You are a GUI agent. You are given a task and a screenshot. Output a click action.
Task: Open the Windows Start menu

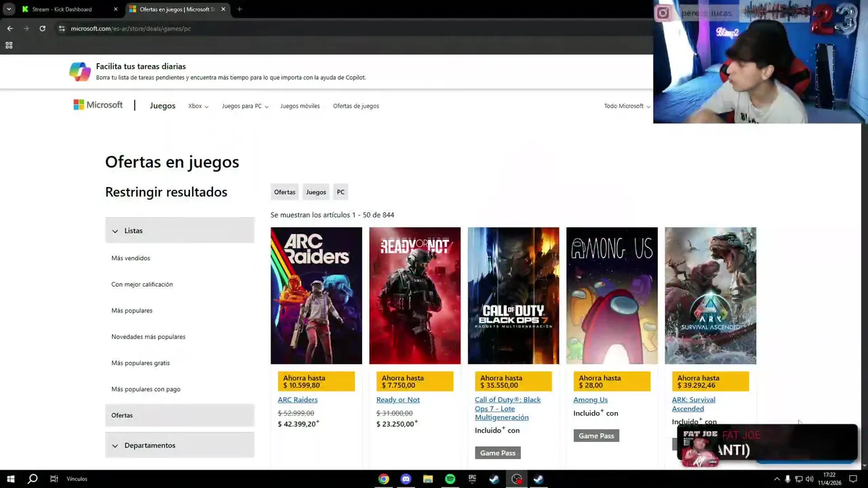pos(10,479)
